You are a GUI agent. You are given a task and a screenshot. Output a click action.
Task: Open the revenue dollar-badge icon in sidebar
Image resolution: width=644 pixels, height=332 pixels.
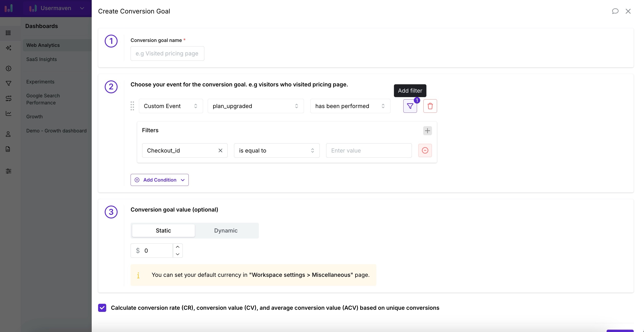pyautogui.click(x=8, y=68)
